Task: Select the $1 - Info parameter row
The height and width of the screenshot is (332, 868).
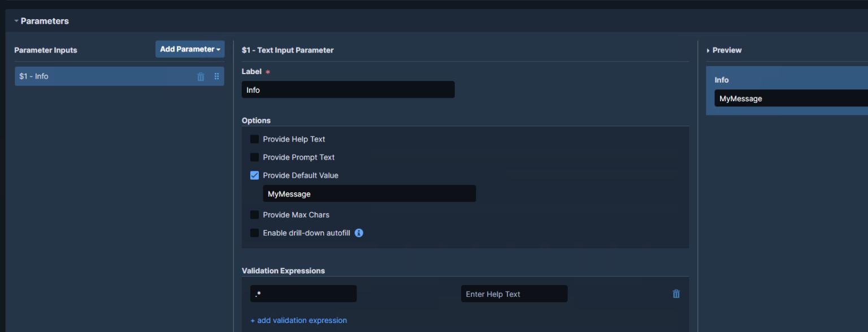Action: tap(102, 76)
